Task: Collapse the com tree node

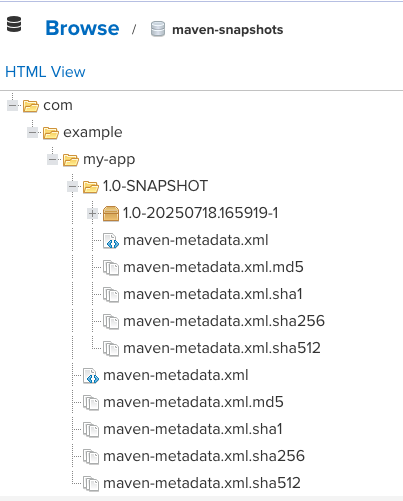Action: (x=12, y=106)
